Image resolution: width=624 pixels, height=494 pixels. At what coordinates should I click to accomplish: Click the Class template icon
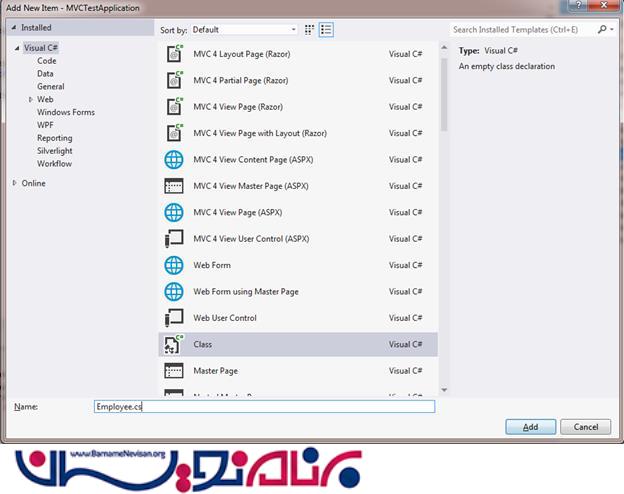(x=174, y=344)
